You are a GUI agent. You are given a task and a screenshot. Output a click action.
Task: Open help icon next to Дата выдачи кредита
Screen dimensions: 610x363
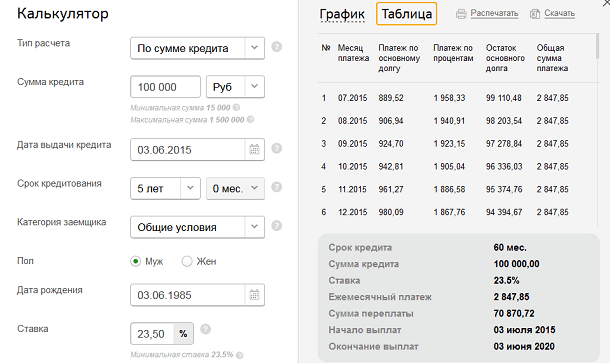[277, 148]
